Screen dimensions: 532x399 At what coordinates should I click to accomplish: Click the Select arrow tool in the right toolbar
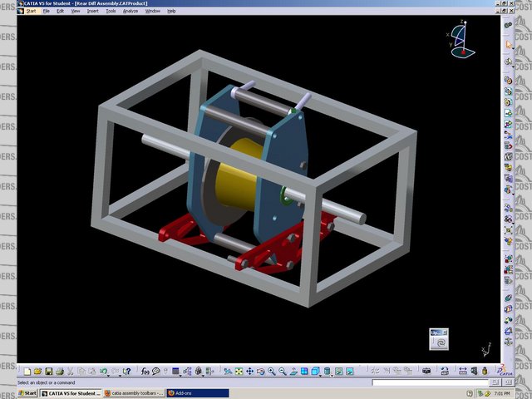(x=508, y=44)
